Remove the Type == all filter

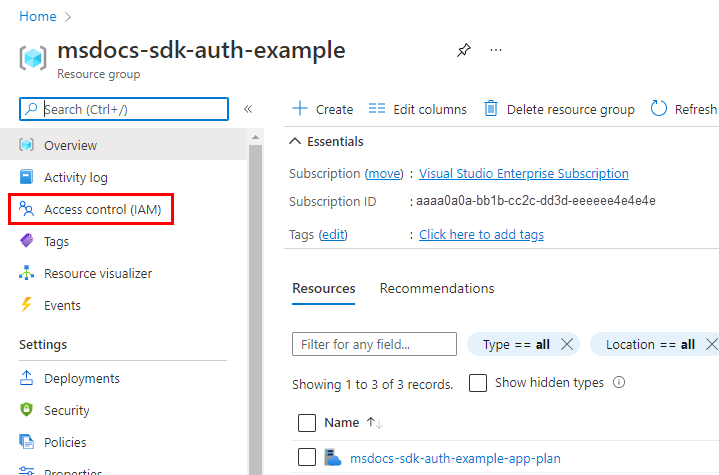567,344
